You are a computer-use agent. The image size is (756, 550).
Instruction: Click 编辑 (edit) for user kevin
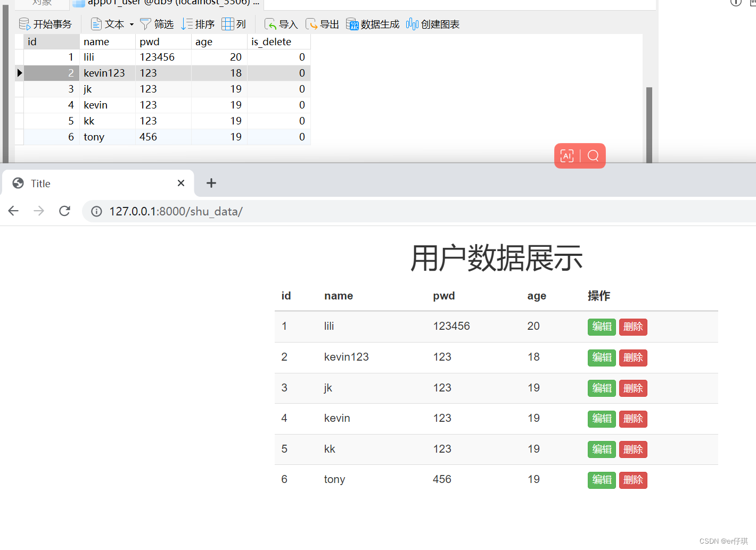tap(602, 419)
